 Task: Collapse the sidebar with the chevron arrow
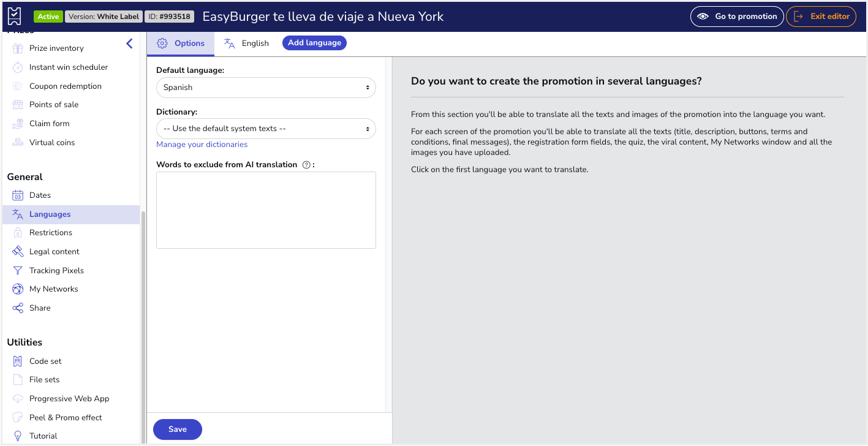pos(129,43)
